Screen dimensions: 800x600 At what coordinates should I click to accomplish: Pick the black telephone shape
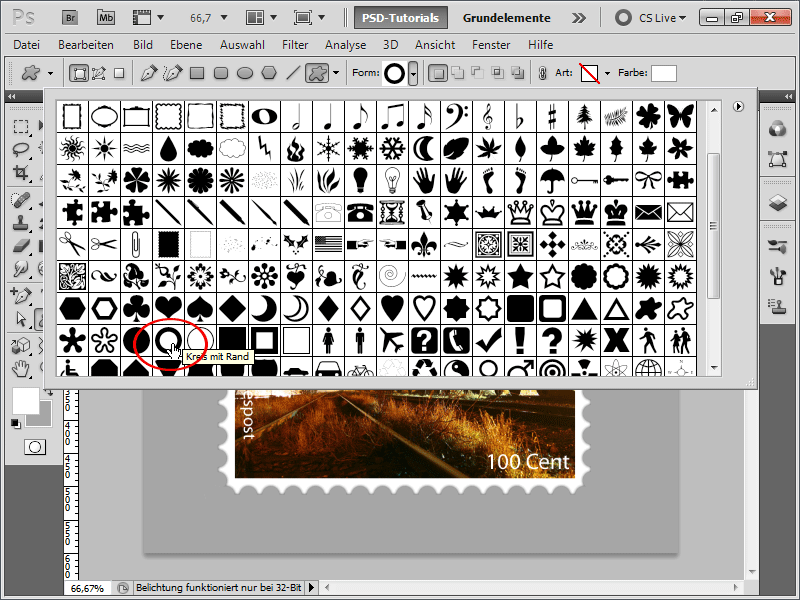(x=360, y=212)
